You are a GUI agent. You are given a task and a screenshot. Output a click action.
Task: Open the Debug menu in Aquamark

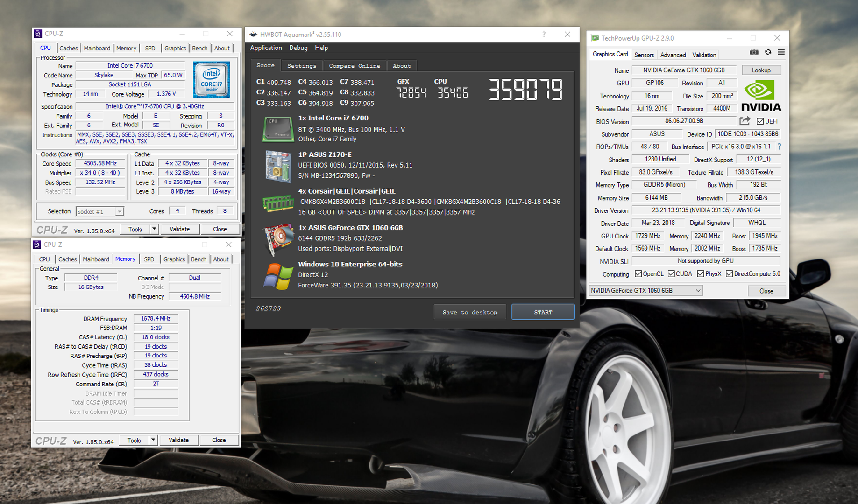point(298,48)
